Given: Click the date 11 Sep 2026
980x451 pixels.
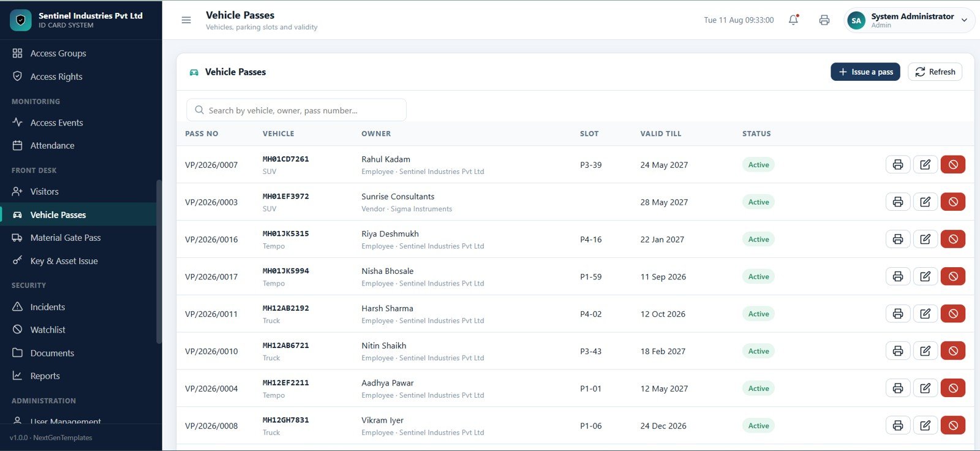Looking at the screenshot, I should 663,277.
